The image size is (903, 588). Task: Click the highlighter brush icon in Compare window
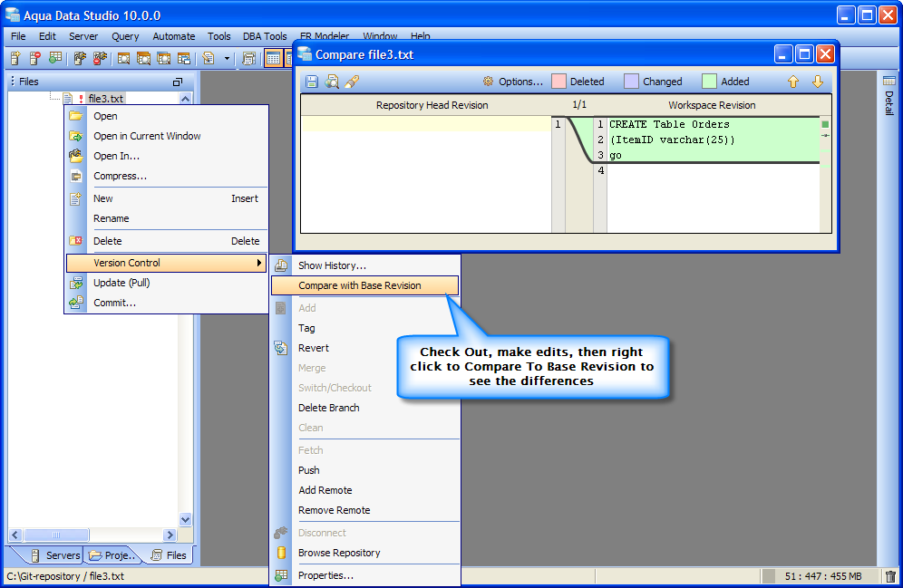click(352, 82)
